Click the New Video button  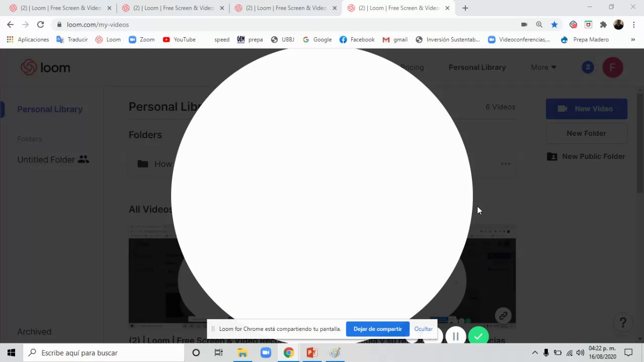(587, 109)
